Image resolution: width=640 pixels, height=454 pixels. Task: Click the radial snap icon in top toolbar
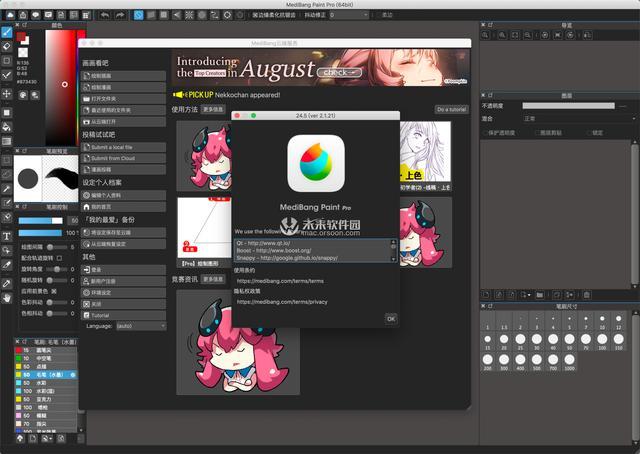tap(189, 15)
